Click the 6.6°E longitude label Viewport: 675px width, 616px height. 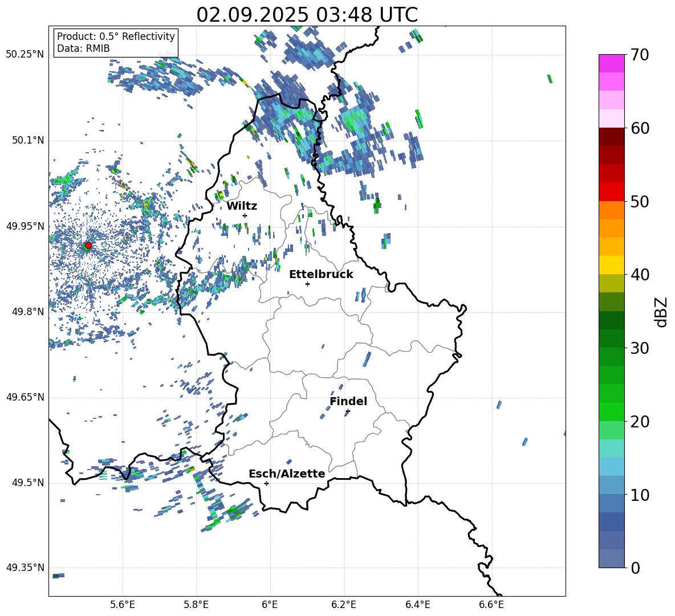pyautogui.click(x=491, y=605)
